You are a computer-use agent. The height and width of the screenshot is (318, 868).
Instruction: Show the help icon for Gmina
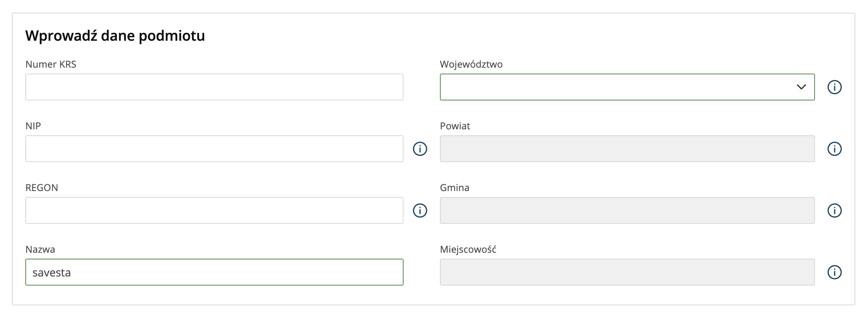[834, 210]
